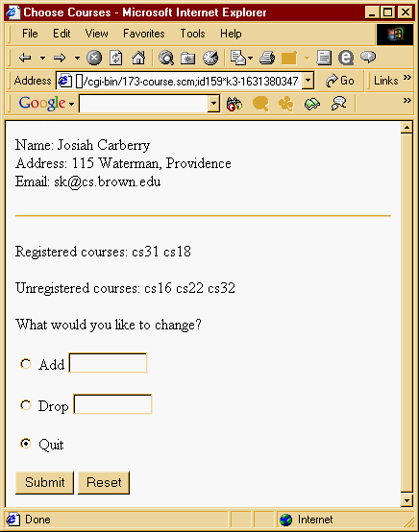Click the Refresh page icon

click(x=115, y=58)
